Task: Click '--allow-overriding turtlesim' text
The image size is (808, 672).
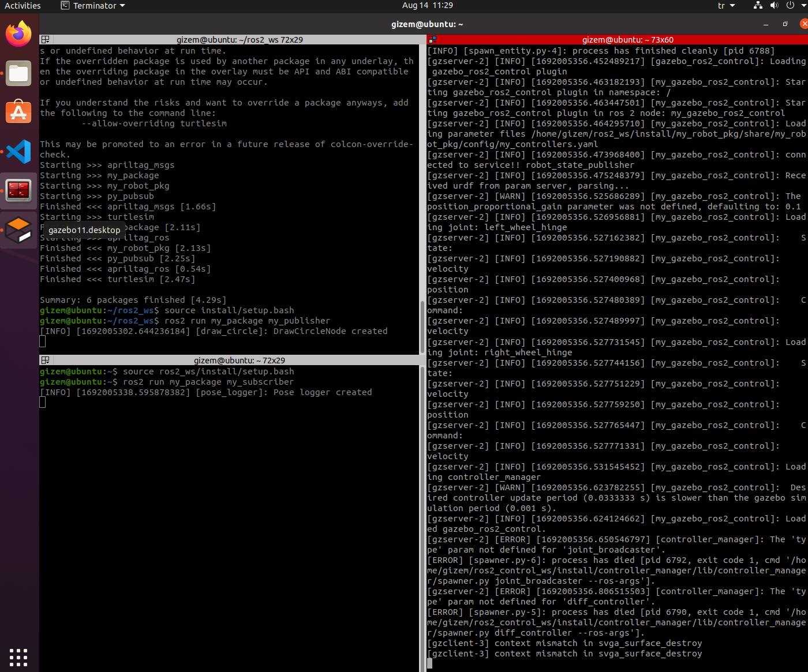Action: (x=154, y=123)
